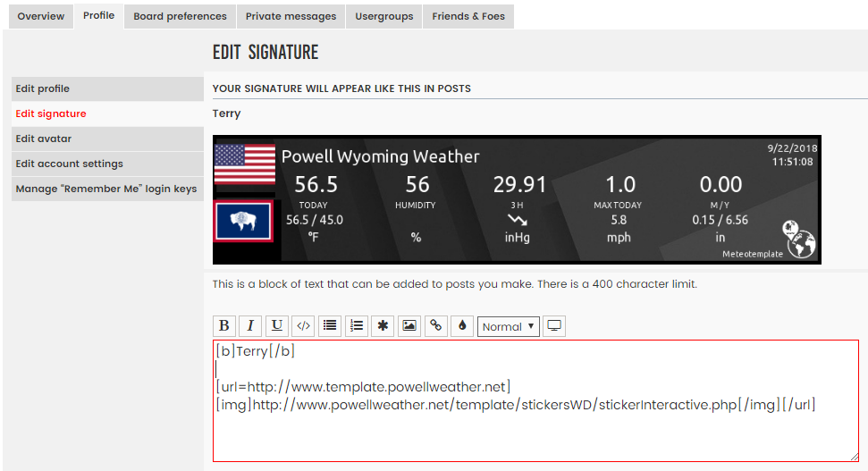Insert code block tag
Screen dimensions: 868x471
(304, 326)
